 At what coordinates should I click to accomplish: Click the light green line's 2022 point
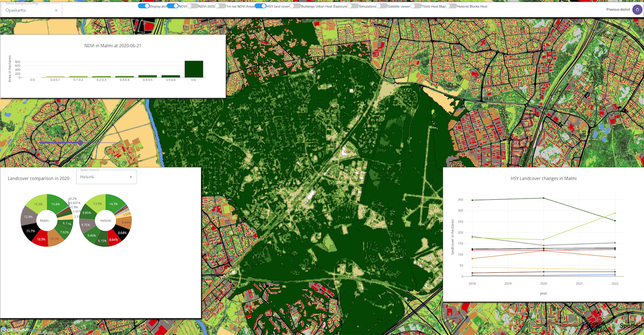click(615, 213)
